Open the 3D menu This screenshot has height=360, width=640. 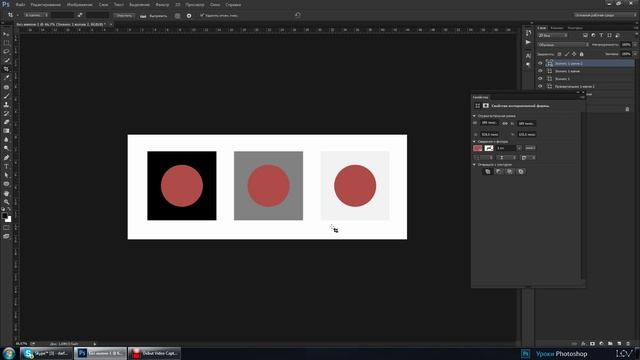(178, 4)
